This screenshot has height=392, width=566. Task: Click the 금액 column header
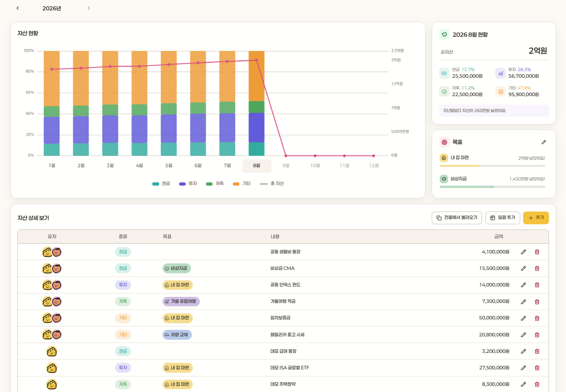pos(499,237)
